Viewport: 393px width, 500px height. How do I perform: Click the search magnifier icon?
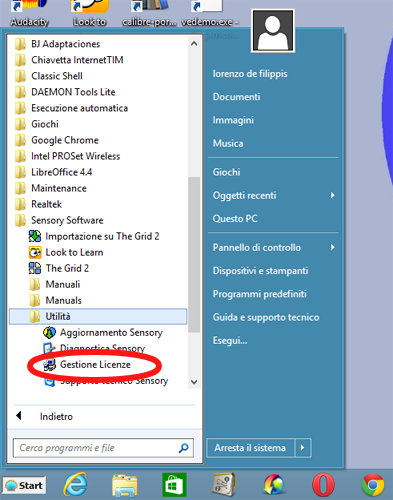(184, 448)
